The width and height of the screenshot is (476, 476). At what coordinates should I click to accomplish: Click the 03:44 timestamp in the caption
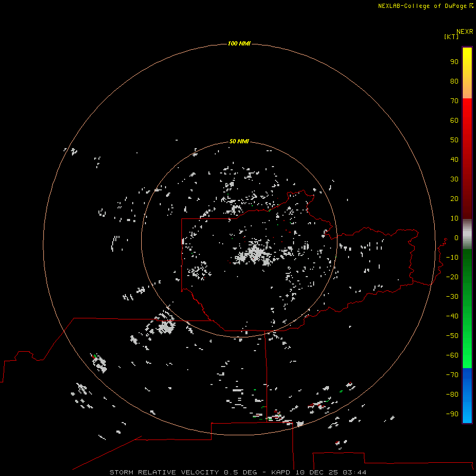tap(354, 472)
